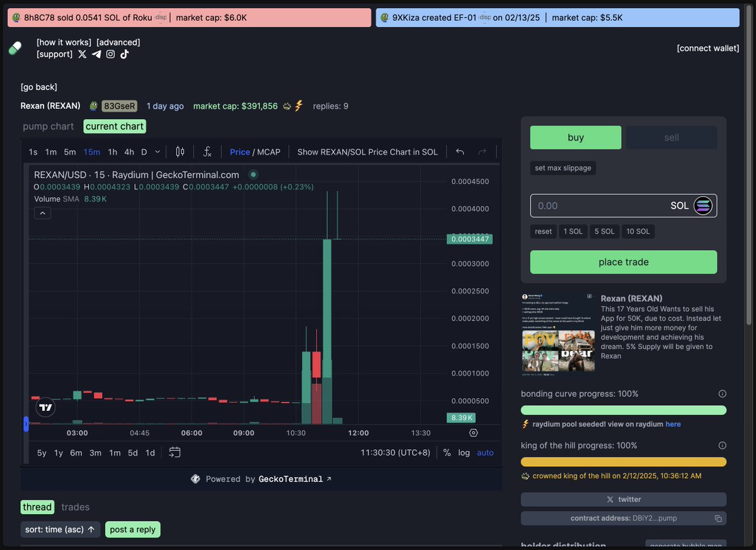Toggle auto scale on chart

tap(485, 452)
